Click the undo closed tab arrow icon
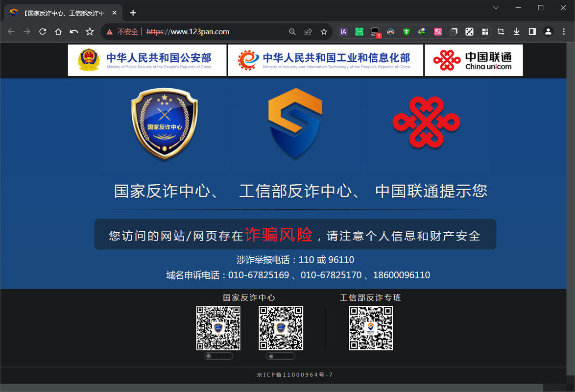 (x=74, y=31)
